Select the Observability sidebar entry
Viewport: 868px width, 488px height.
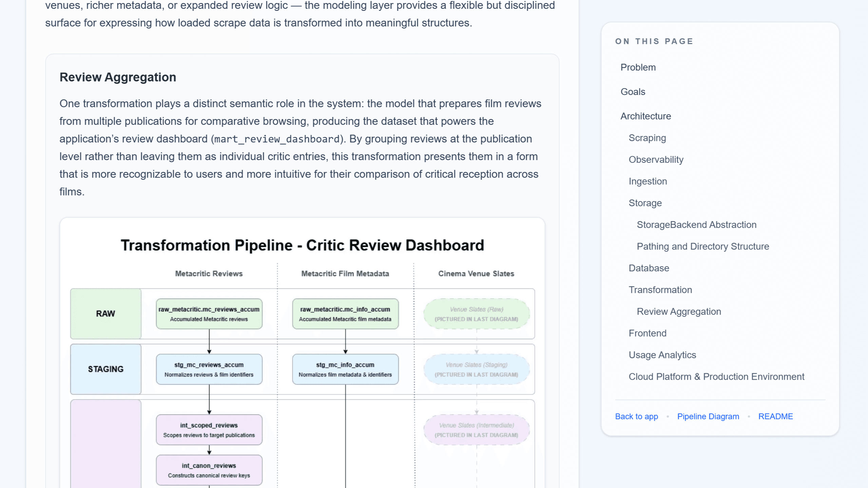[x=656, y=160]
